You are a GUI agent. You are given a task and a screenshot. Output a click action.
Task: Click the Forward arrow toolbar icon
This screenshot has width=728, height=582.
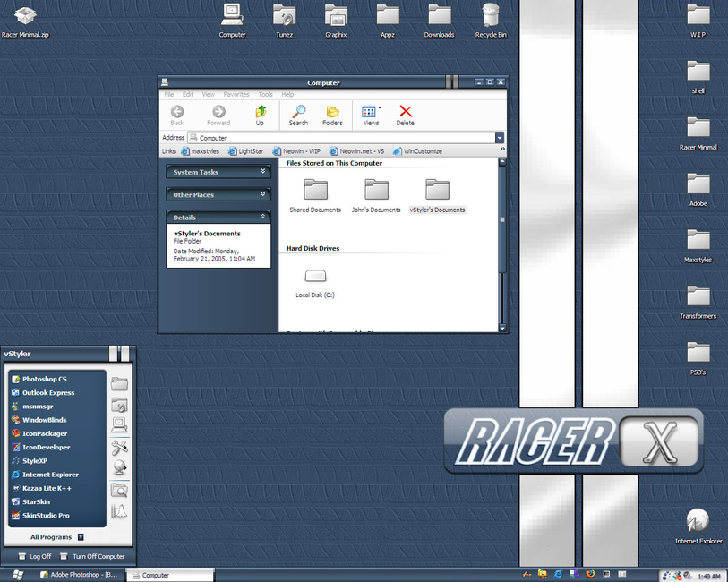tap(218, 111)
